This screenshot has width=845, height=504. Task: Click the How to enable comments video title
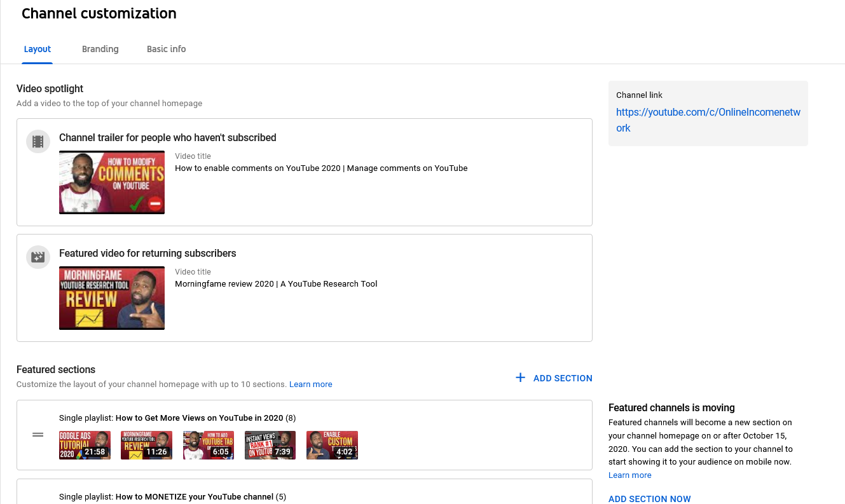pos(321,168)
